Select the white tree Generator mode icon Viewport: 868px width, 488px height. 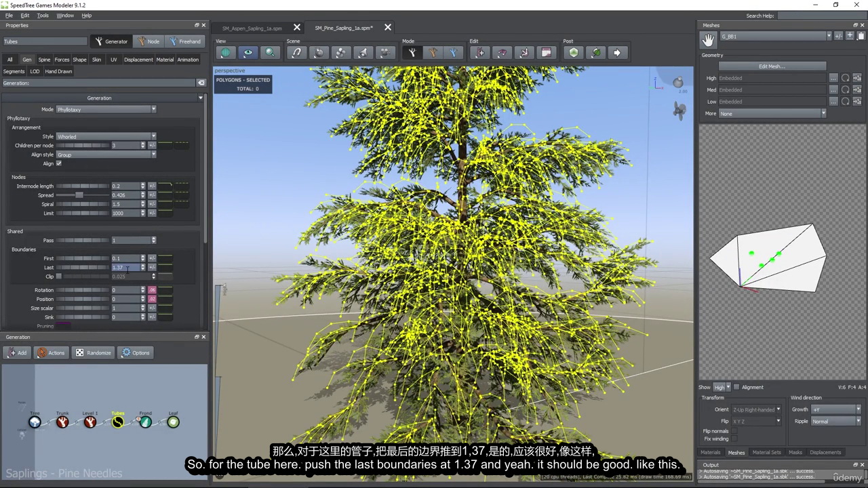tap(412, 52)
